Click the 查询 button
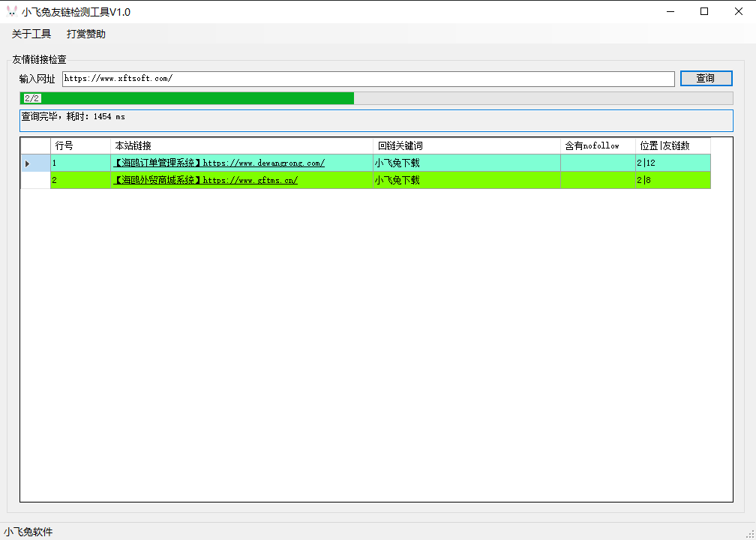The height and width of the screenshot is (540, 756). pos(705,78)
